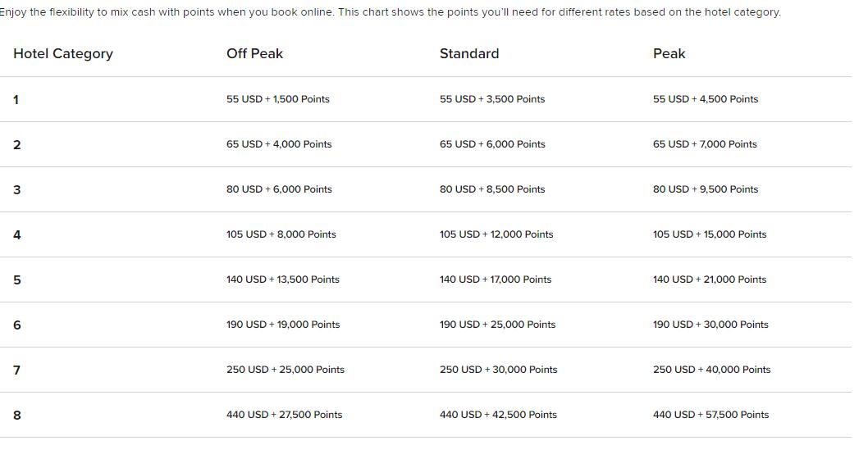Click the Hotel Category column header
868x459 pixels.
tap(63, 53)
